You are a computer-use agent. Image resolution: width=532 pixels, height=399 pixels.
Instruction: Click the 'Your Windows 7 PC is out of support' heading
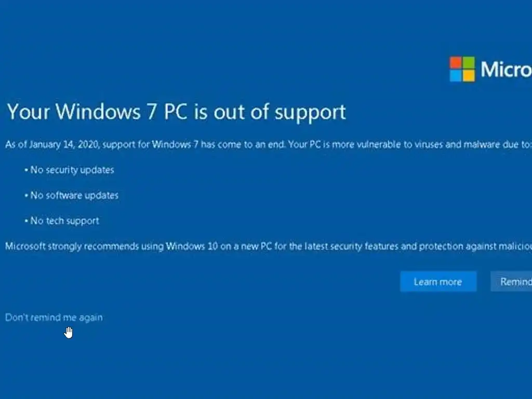tap(177, 112)
